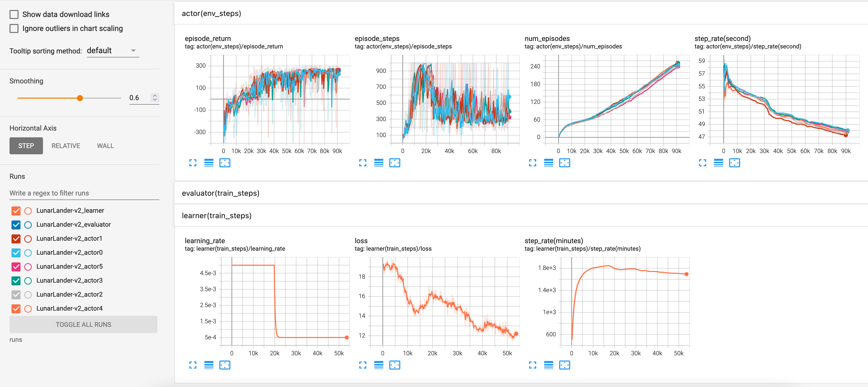
Task: Uncheck the LunarLander-v2_actor4 run
Action: click(x=16, y=309)
